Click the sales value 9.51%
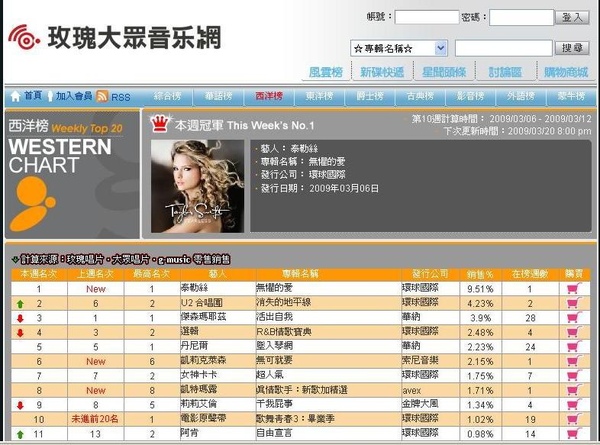 (480, 289)
